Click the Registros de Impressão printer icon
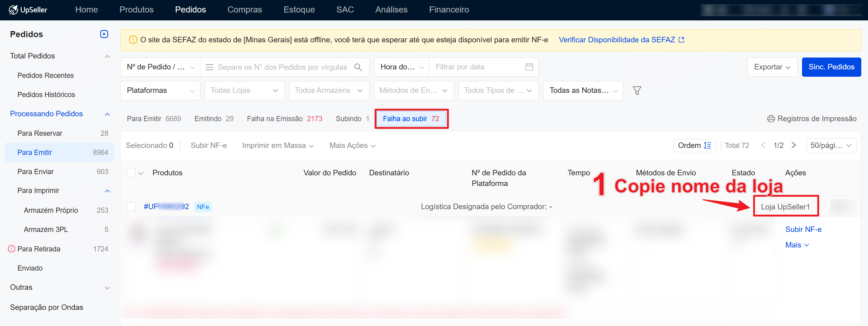The image size is (868, 326). pyautogui.click(x=771, y=119)
